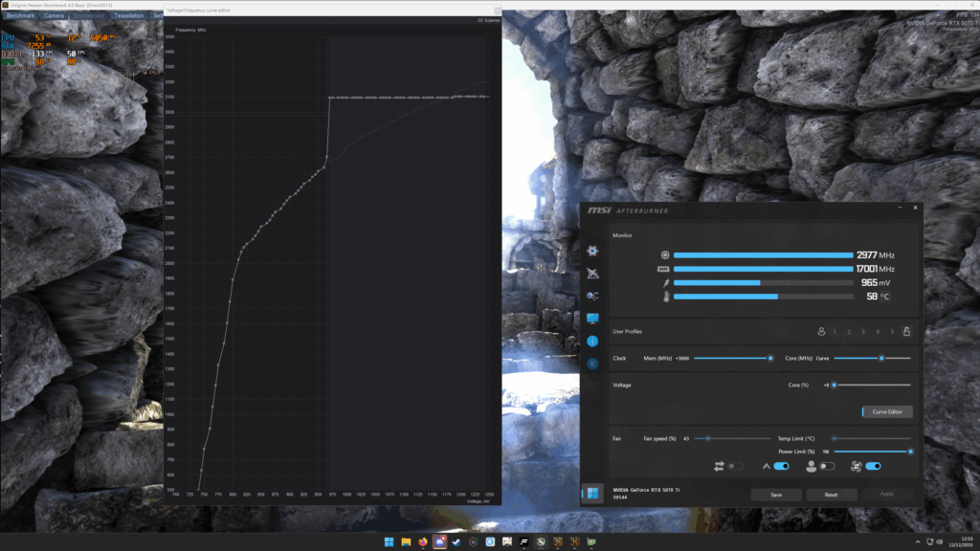This screenshot has width=980, height=551.
Task: Open the Benchmark menu in Heaven
Action: pos(21,15)
